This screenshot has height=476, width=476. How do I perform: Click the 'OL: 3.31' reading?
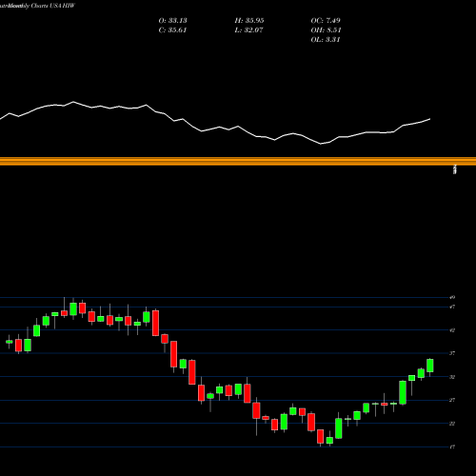[326, 40]
